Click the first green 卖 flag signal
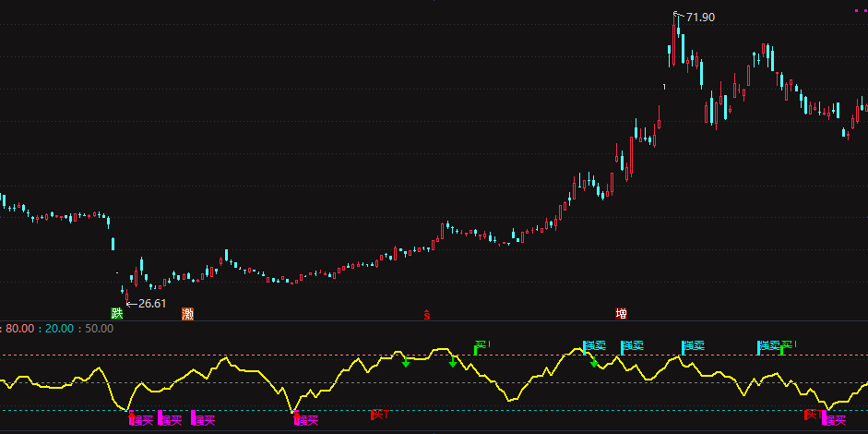The image size is (868, 434). tap(482, 347)
